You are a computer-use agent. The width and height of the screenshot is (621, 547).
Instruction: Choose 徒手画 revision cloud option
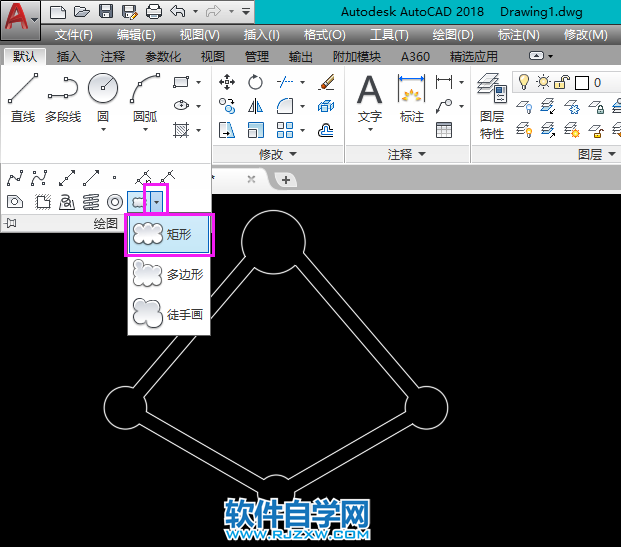168,314
